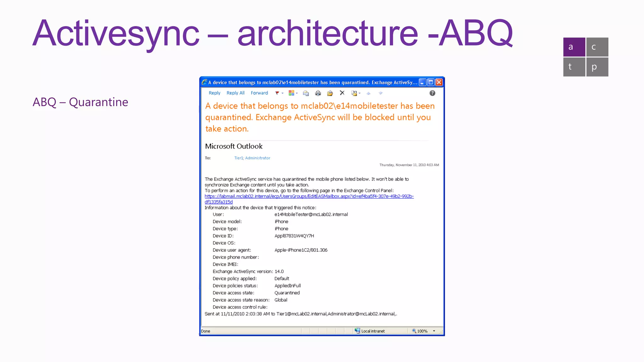This screenshot has width=644, height=362.
Task: Click the user agent value Apple-iPhone1C2/801.306
Action: 301,250
